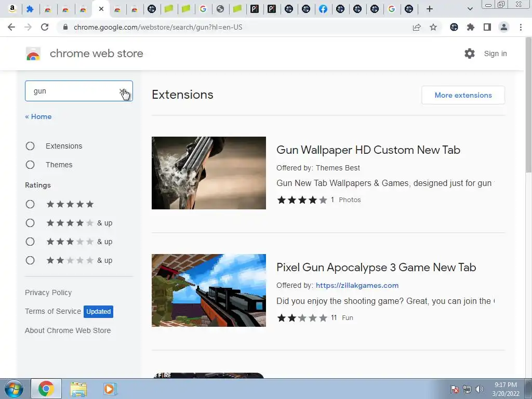Select the Extensions filter radio

click(30, 146)
